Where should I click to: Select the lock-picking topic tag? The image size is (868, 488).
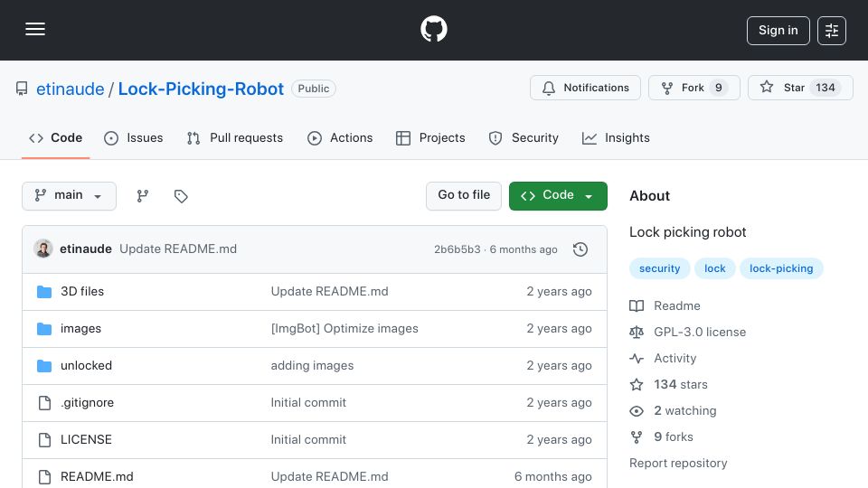click(781, 268)
